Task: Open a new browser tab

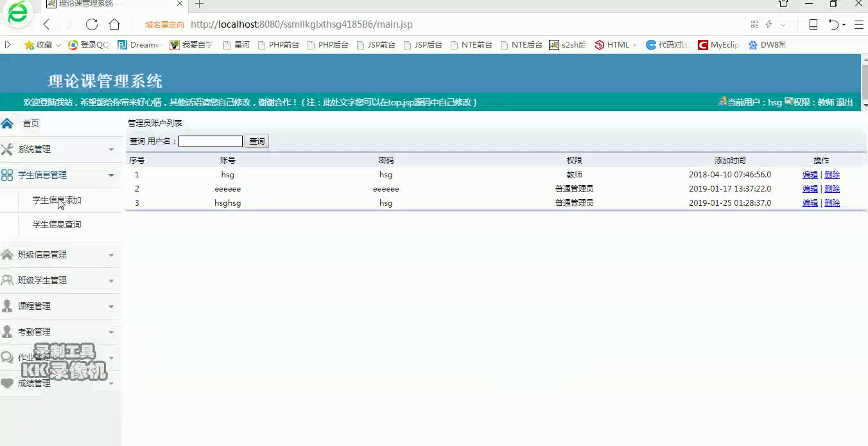Action: 199,4
